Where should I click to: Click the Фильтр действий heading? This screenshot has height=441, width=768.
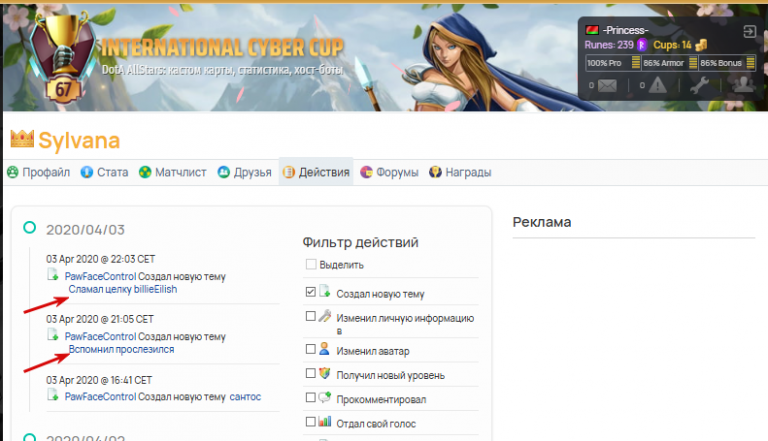tap(360, 242)
